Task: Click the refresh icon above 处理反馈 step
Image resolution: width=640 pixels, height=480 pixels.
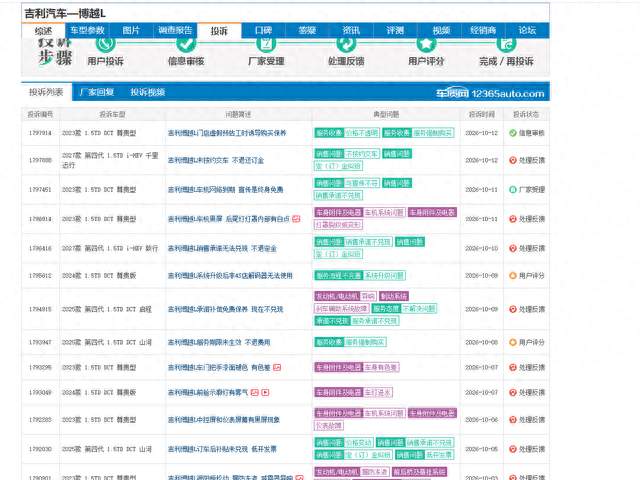Action: coord(346,43)
